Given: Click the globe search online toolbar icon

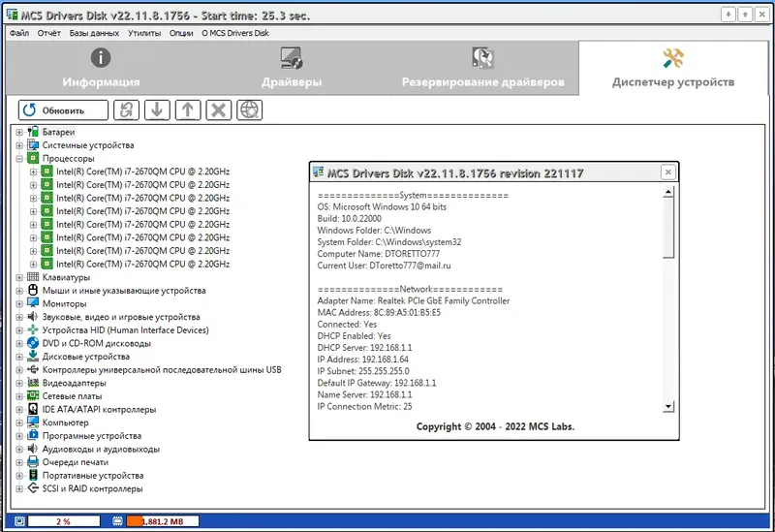Looking at the screenshot, I should tap(249, 110).
